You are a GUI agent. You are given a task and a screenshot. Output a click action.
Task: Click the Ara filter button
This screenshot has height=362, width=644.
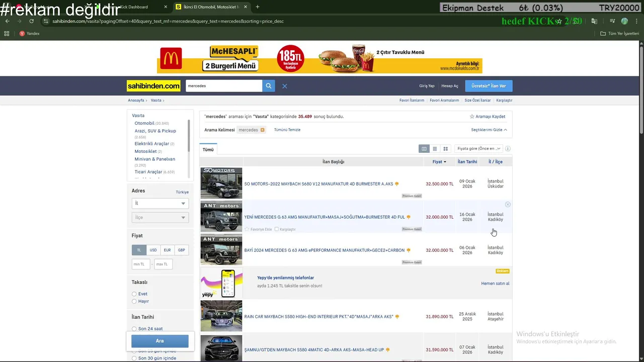(x=160, y=341)
